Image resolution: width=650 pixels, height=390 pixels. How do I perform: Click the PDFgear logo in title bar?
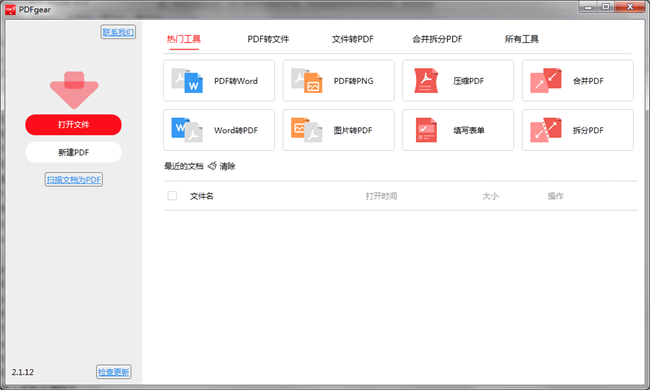coord(10,10)
